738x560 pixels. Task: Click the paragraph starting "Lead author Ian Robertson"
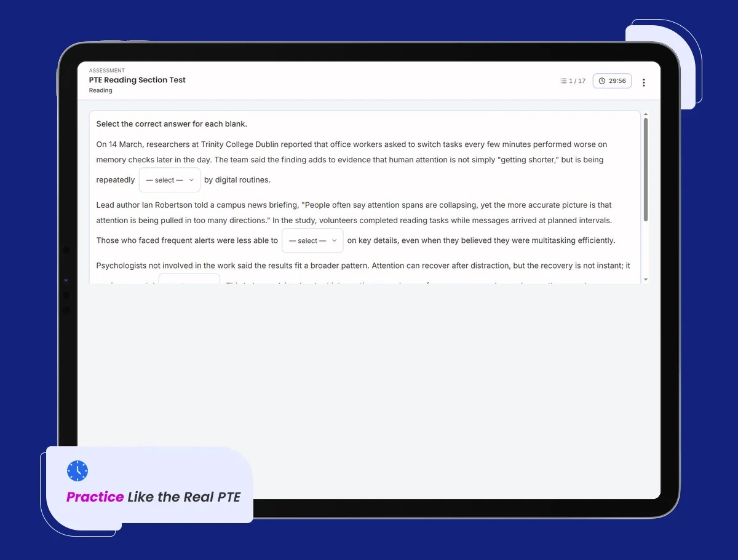(355, 223)
